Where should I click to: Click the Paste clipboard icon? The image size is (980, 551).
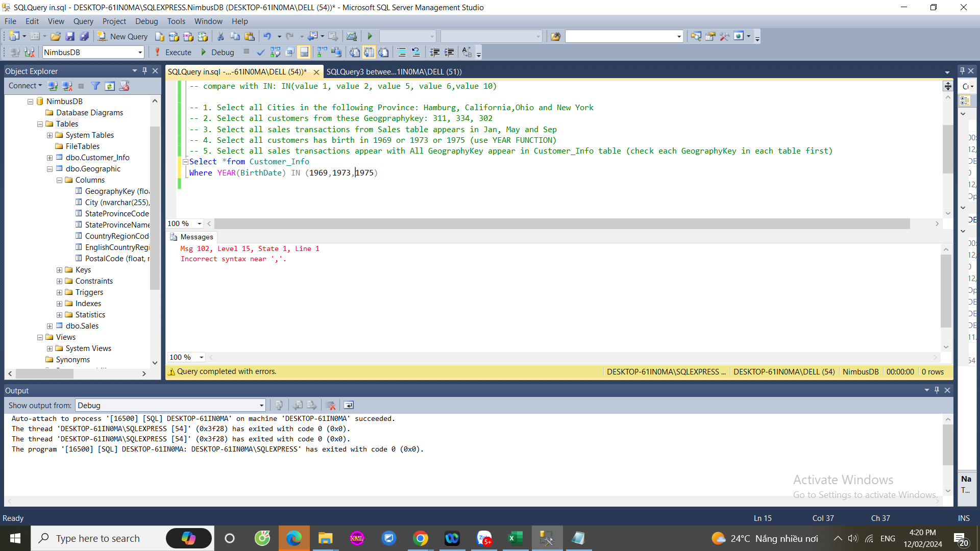pos(250,36)
